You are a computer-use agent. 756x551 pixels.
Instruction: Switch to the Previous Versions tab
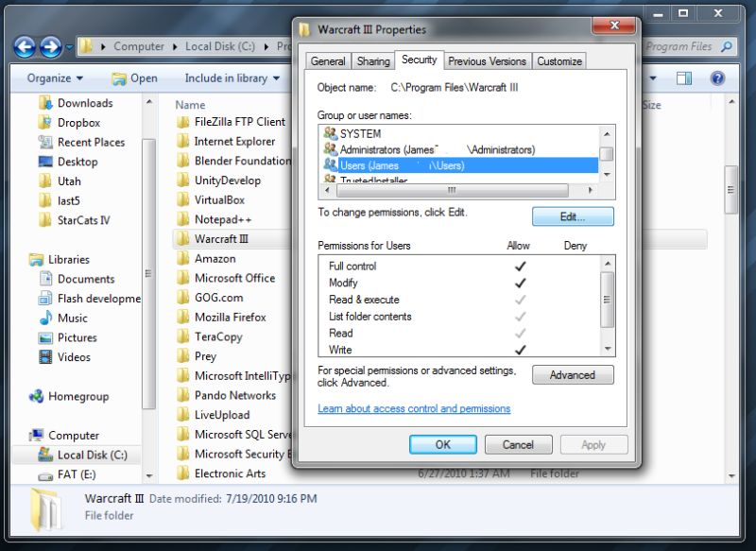coord(488,60)
